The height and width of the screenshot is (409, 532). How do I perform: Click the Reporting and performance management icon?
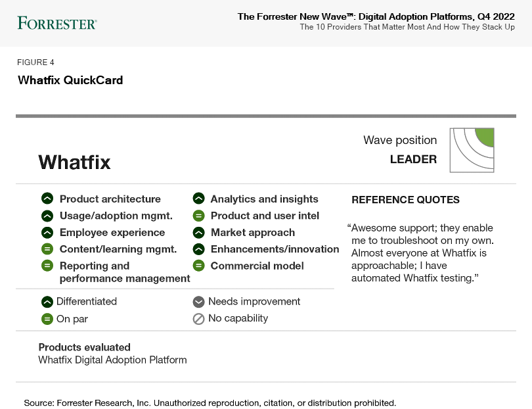coord(47,266)
